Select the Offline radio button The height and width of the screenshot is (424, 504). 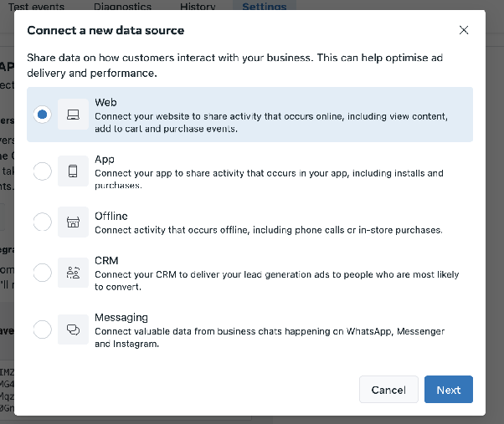[x=42, y=222]
